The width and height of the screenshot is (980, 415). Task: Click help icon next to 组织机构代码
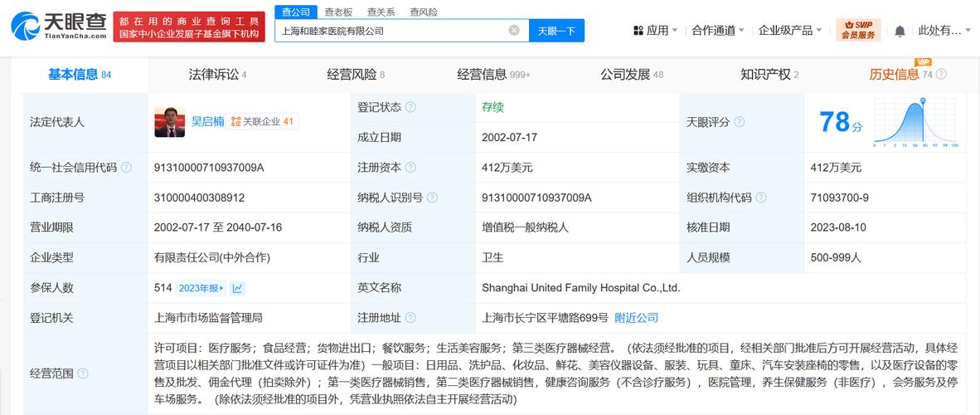click(x=760, y=198)
